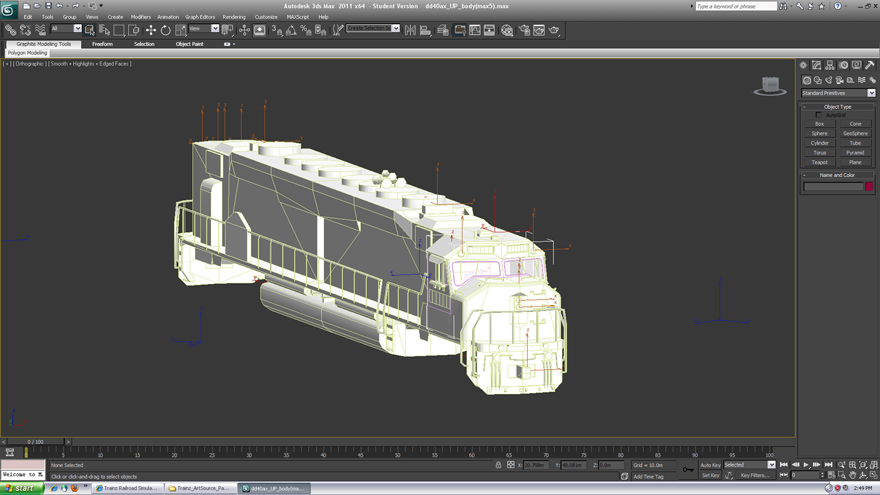Toggle the Spinner Snap icon

(x=320, y=30)
